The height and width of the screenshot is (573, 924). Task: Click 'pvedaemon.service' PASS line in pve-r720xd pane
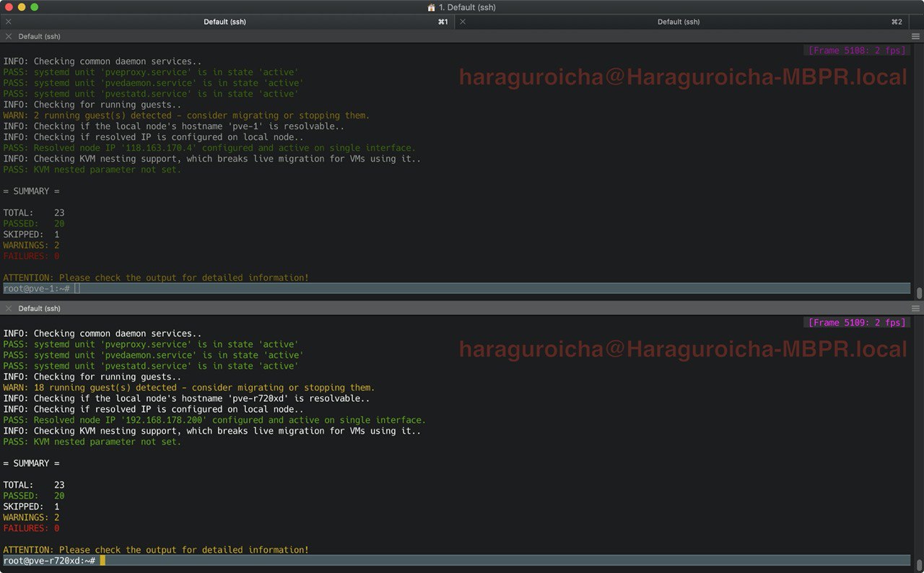tap(153, 355)
